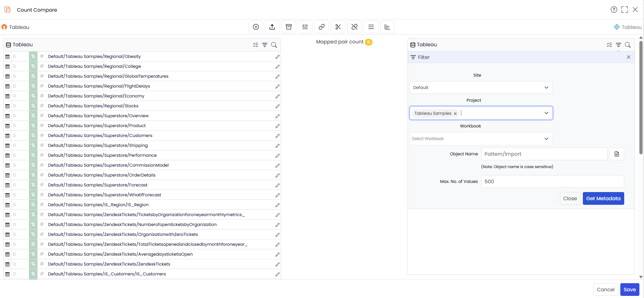Click the Mapped pair count badge
The height and width of the screenshot is (298, 644).
pyautogui.click(x=369, y=42)
